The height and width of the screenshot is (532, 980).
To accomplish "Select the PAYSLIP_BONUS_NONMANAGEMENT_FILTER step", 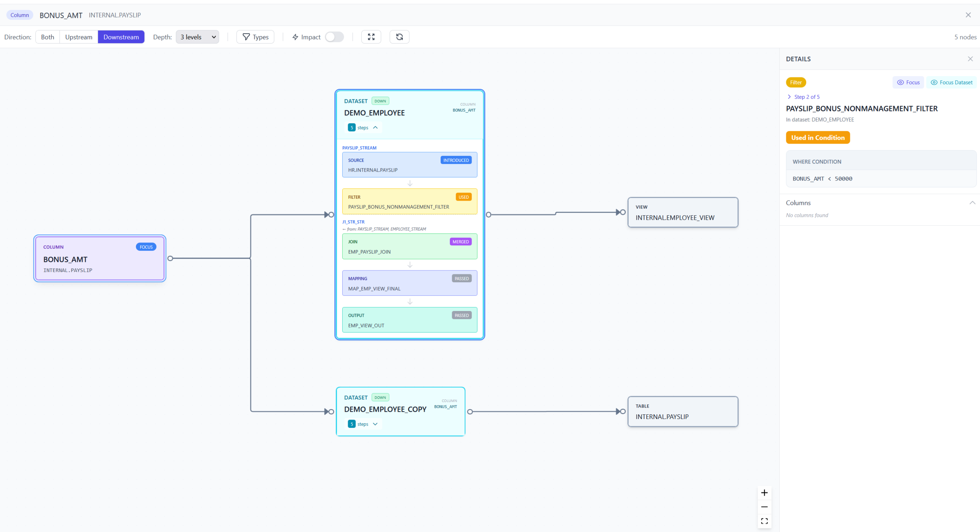I will click(x=410, y=201).
